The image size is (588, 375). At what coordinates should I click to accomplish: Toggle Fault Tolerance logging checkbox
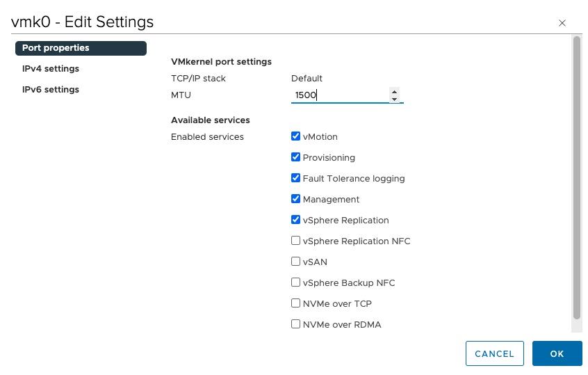coord(295,178)
